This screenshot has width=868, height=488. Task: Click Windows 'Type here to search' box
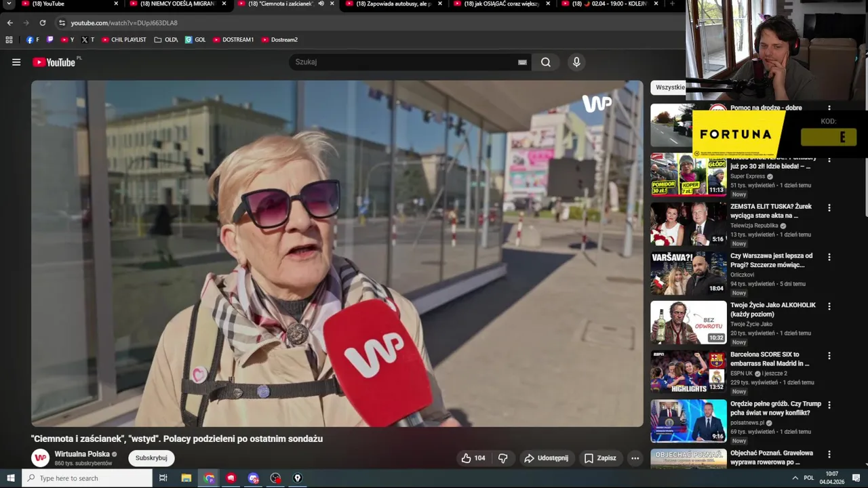pos(87,478)
